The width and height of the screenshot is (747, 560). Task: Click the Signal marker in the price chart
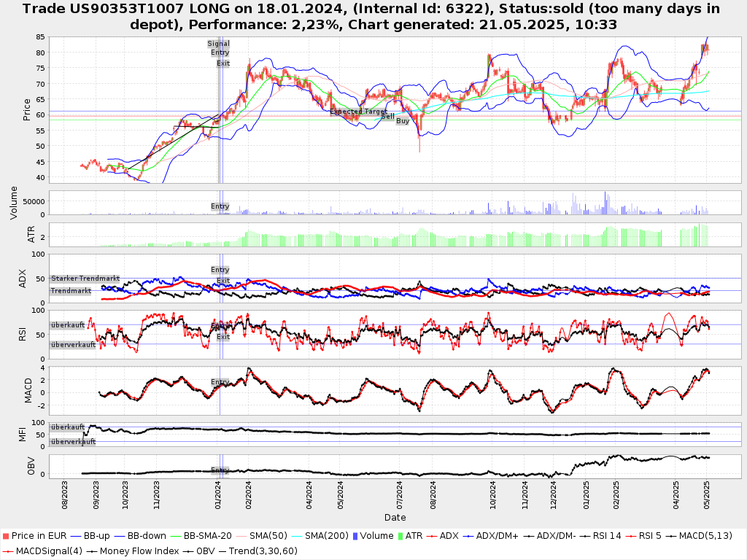(218, 44)
